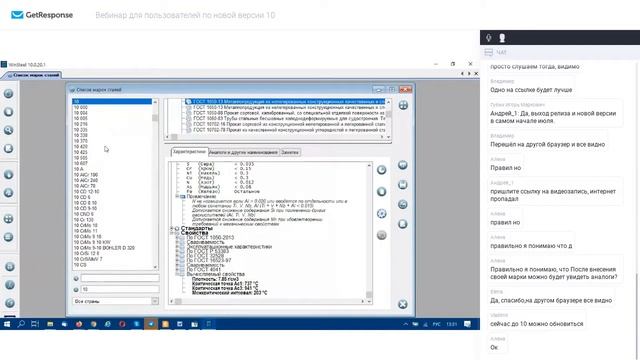640x360 pixels.
Task: Click chat message сейчас до 10 можно обновиться
Action: (536, 324)
